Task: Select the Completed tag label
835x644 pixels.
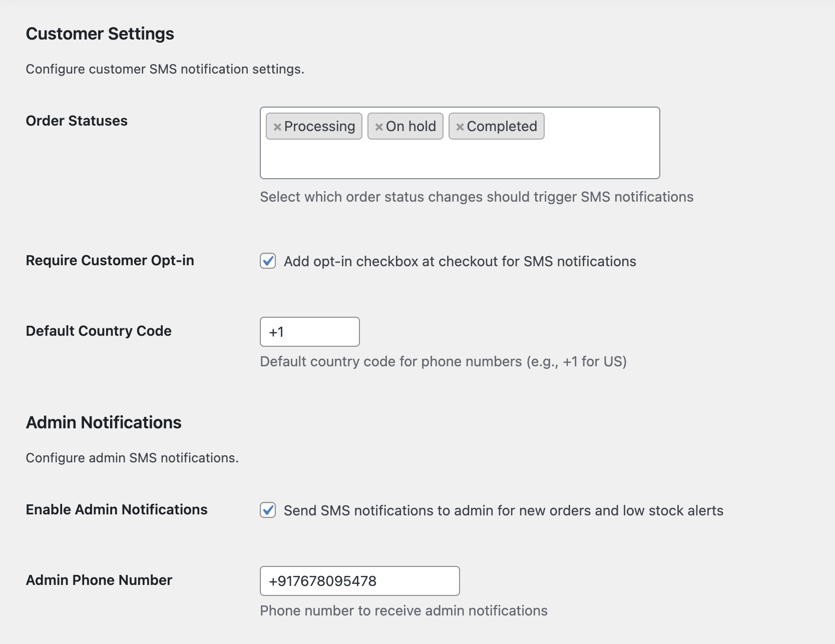Action: tap(502, 127)
